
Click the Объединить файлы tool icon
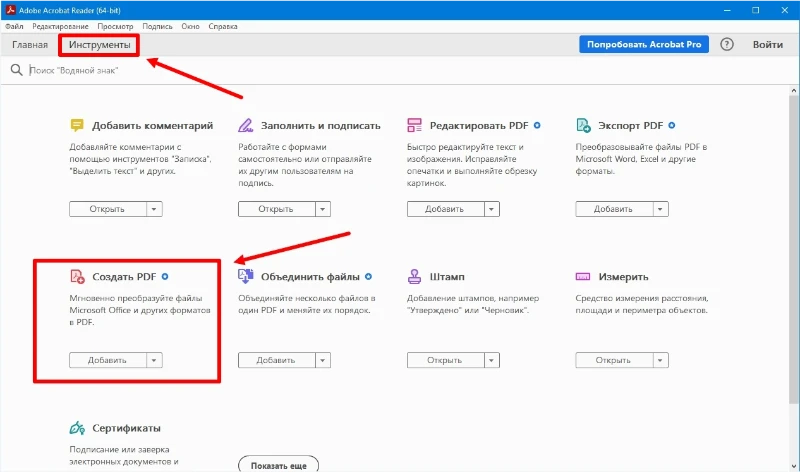[x=245, y=276]
